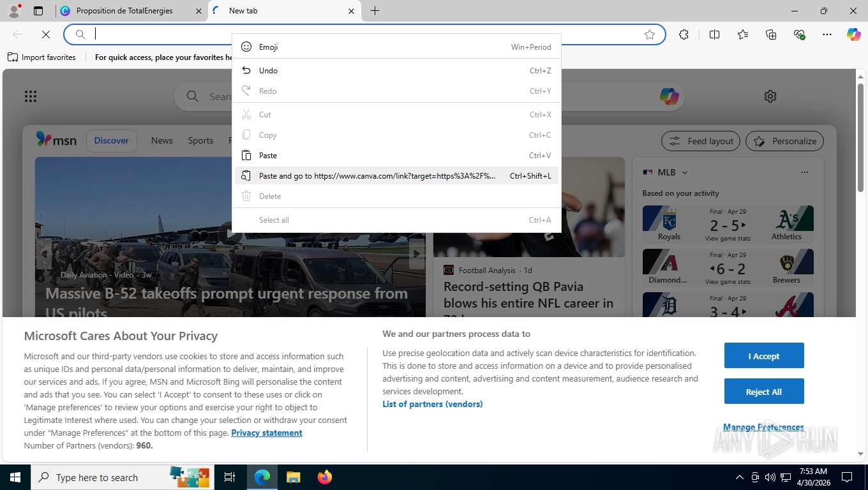Add page to favorites star icon
Viewport: 868px width, 490px height.
pyautogui.click(x=650, y=34)
